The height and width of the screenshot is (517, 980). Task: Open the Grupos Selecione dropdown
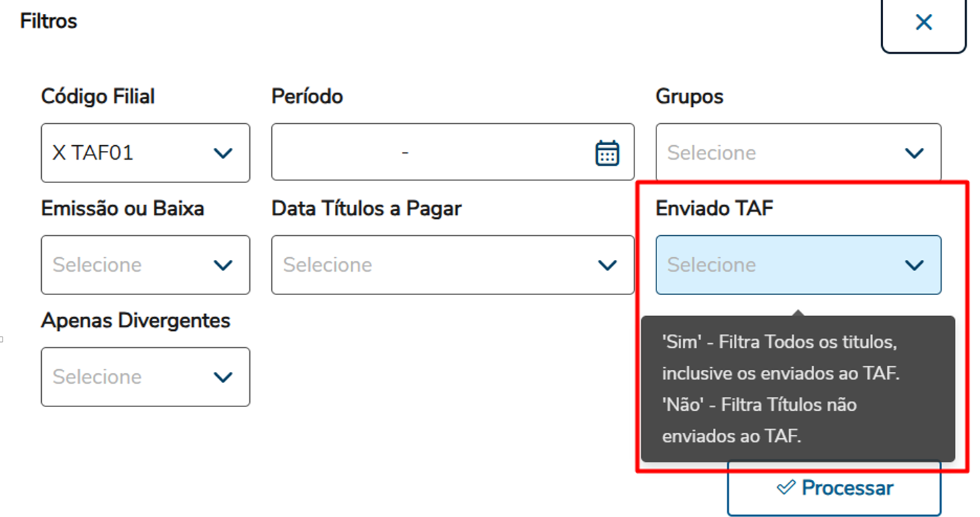coord(776,153)
